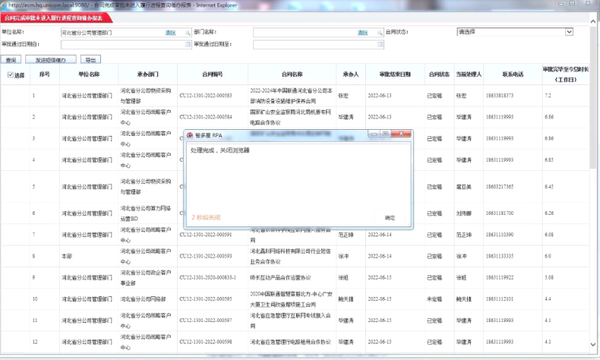Open calendar icon for 审批通过日期至

point(380,44)
